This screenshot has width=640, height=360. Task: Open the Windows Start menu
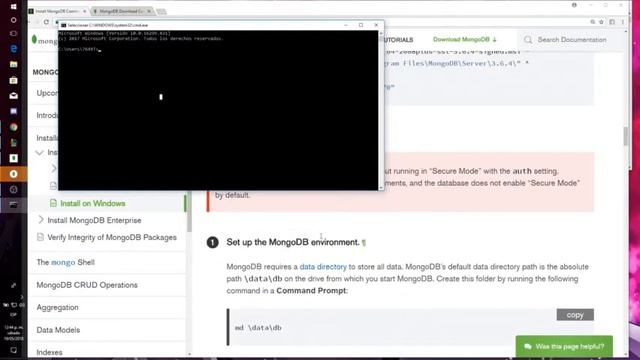(x=13, y=6)
